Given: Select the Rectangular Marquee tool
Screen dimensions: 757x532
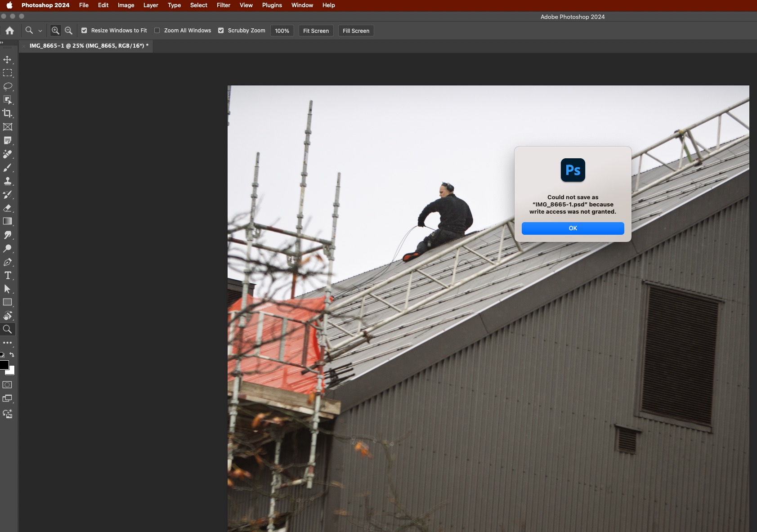Looking at the screenshot, I should click(x=7, y=72).
